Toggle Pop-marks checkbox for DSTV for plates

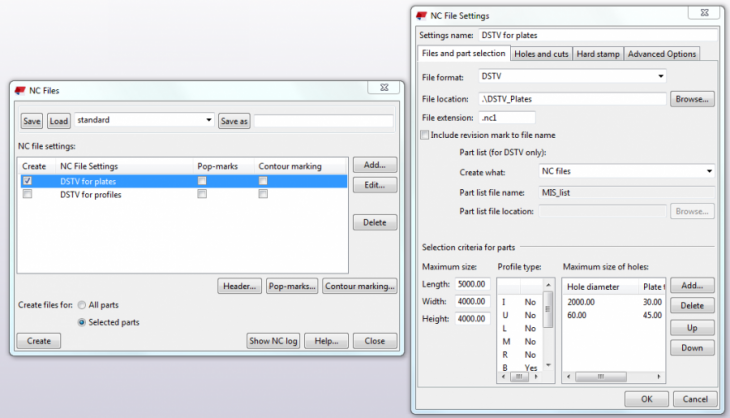tap(202, 181)
